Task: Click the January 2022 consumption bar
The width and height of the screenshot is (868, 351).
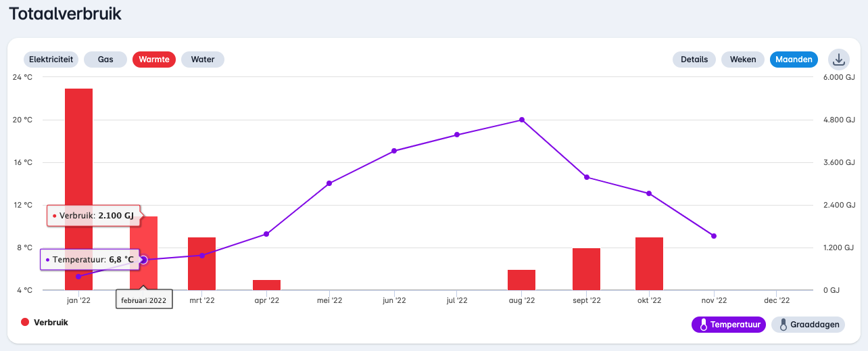Action: pos(78,169)
